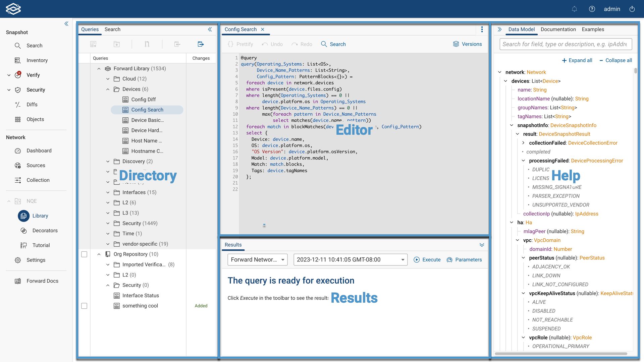Open the NQE Library icon
Viewport: 644px width, 362px height.
click(23, 216)
